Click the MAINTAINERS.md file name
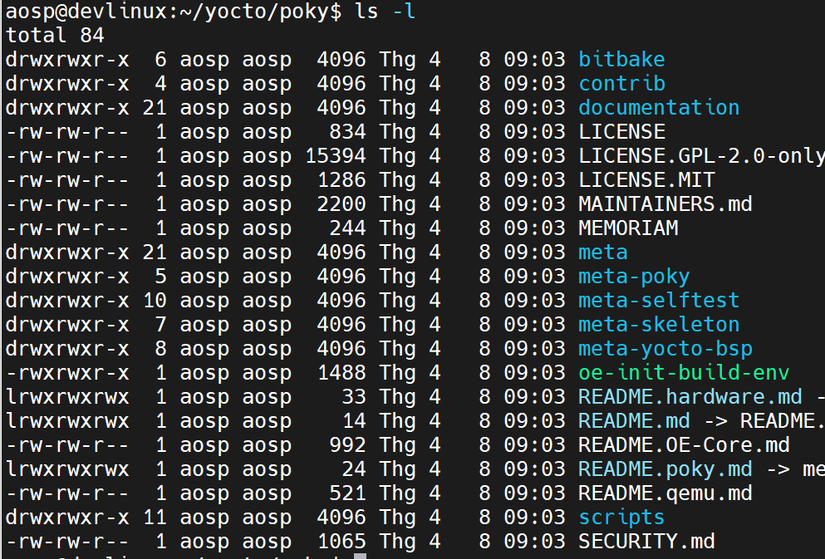The height and width of the screenshot is (559, 825). click(665, 204)
